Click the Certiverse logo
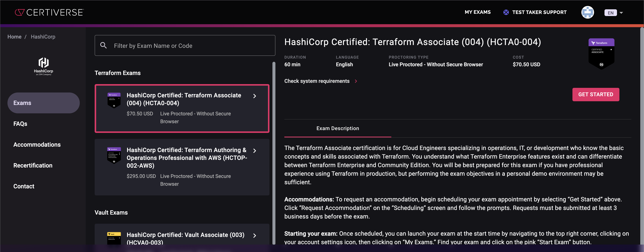The height and width of the screenshot is (252, 644). pos(49,12)
